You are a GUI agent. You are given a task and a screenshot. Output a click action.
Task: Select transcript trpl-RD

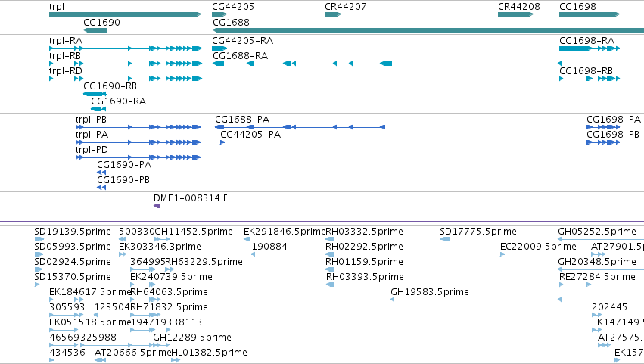click(126, 79)
